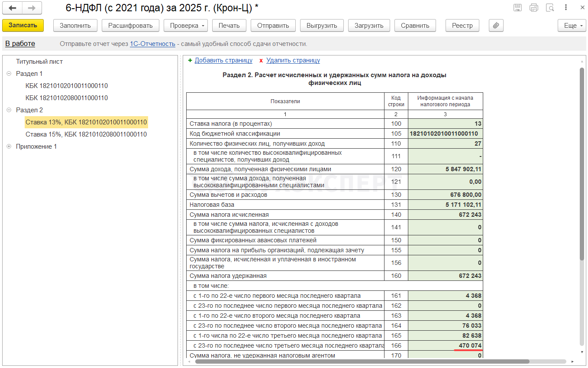This screenshot has height=368, width=588.
Task: Collapse the Раздел 1 tree node
Action: 9,74
